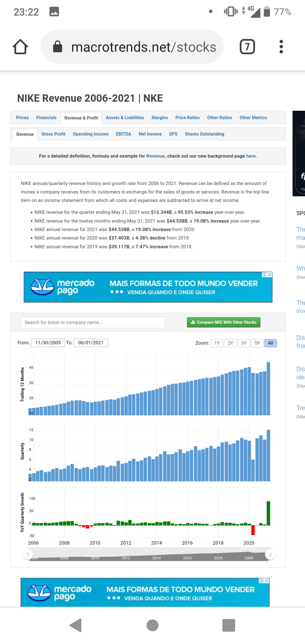
Task: Grab the right range slider handle
Action: (x=270, y=554)
